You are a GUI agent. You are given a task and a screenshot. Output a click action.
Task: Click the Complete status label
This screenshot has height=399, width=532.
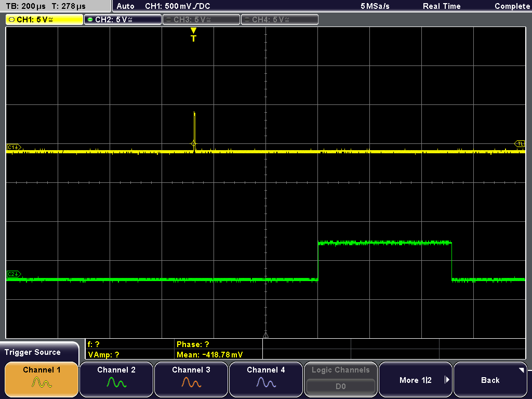pos(512,6)
